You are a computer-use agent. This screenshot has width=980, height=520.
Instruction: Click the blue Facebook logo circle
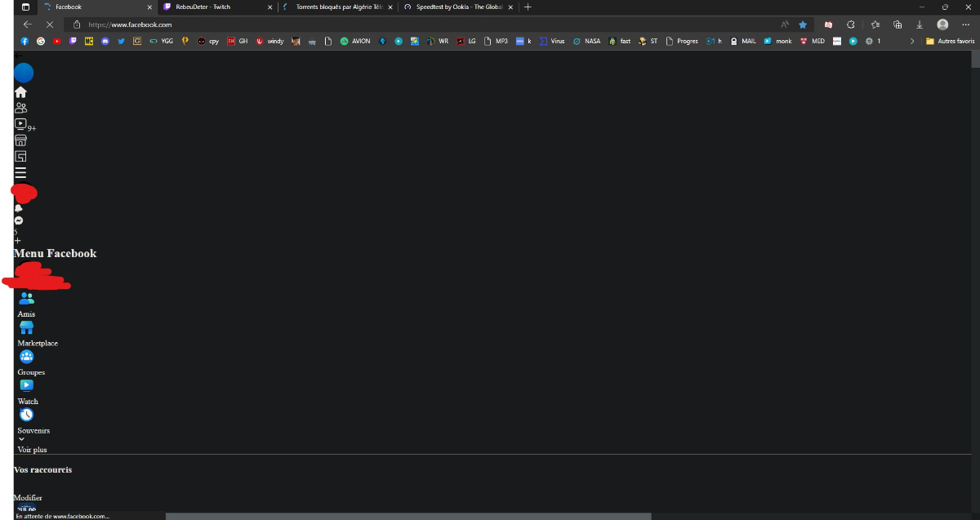pos(24,73)
